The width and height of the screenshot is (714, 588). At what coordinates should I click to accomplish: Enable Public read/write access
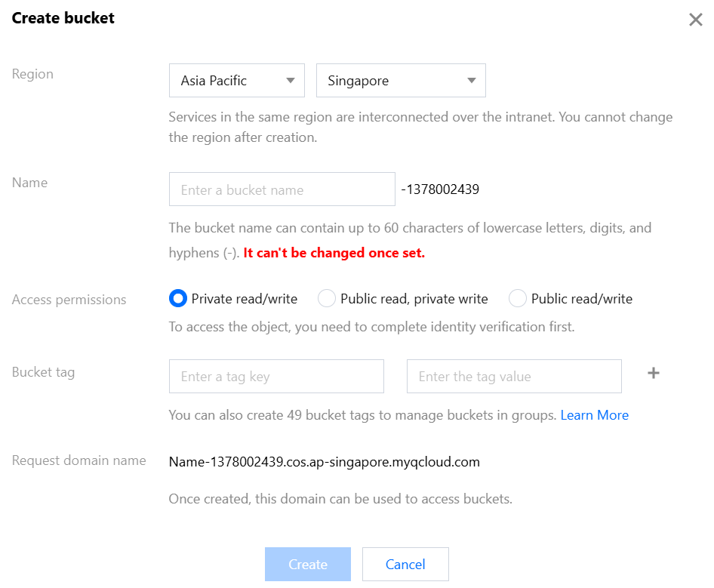point(518,299)
